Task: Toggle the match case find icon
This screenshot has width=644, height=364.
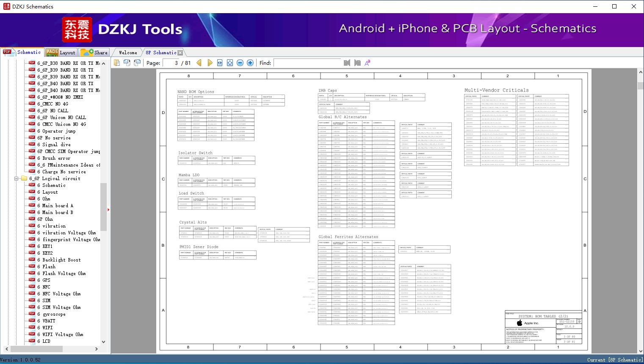Action: (368, 63)
